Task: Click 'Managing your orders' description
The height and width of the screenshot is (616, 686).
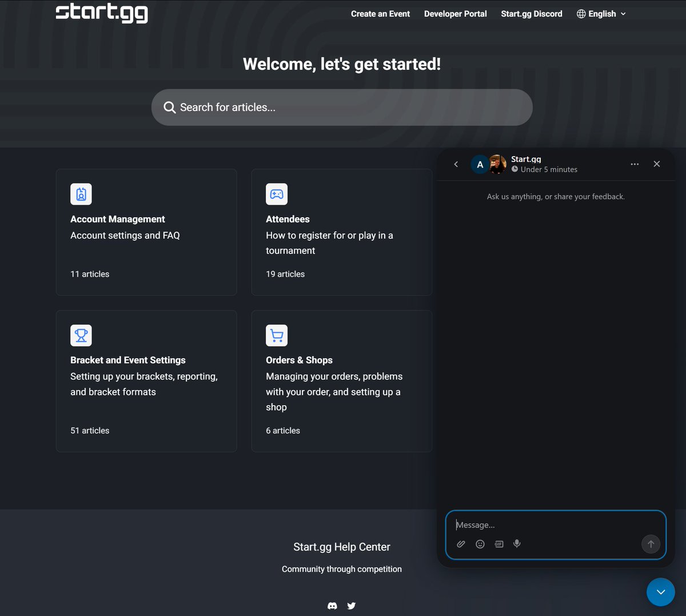Action: point(334,392)
